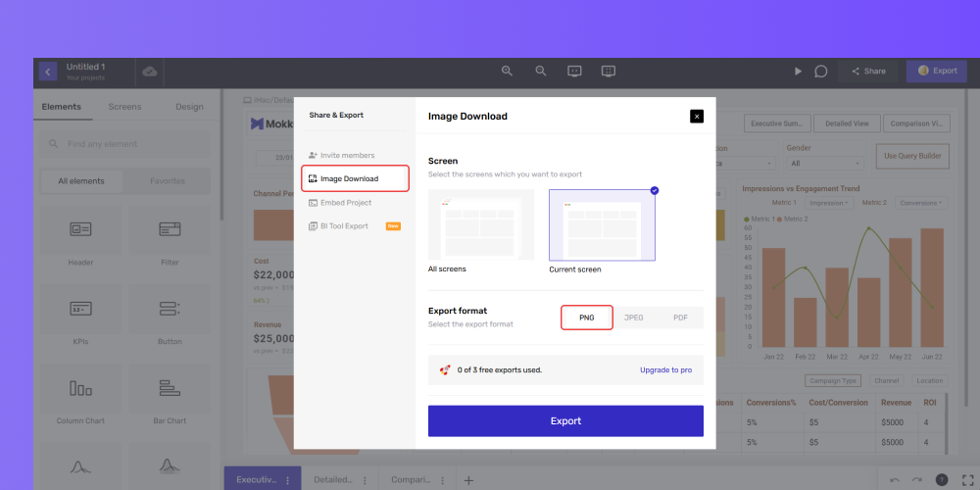
Task: Click the Comparison View button
Action: coord(917,123)
